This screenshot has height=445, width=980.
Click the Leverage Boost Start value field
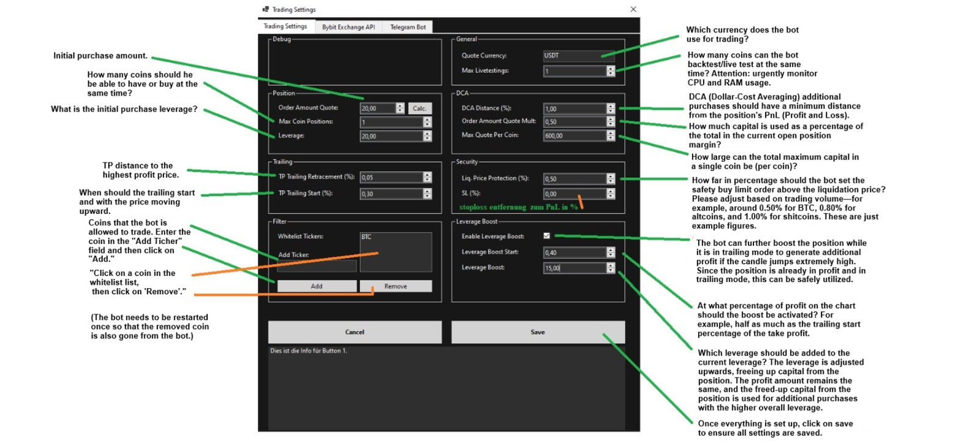pos(575,253)
